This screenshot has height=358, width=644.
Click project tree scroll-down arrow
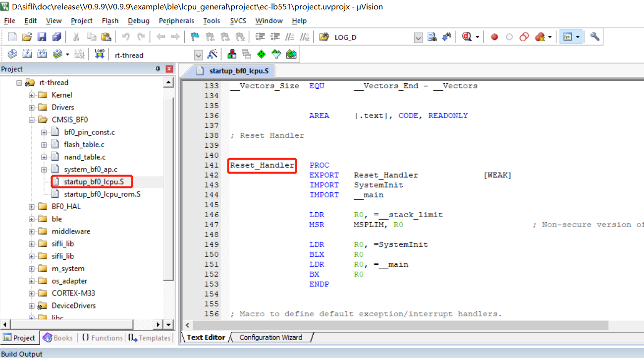point(168,325)
